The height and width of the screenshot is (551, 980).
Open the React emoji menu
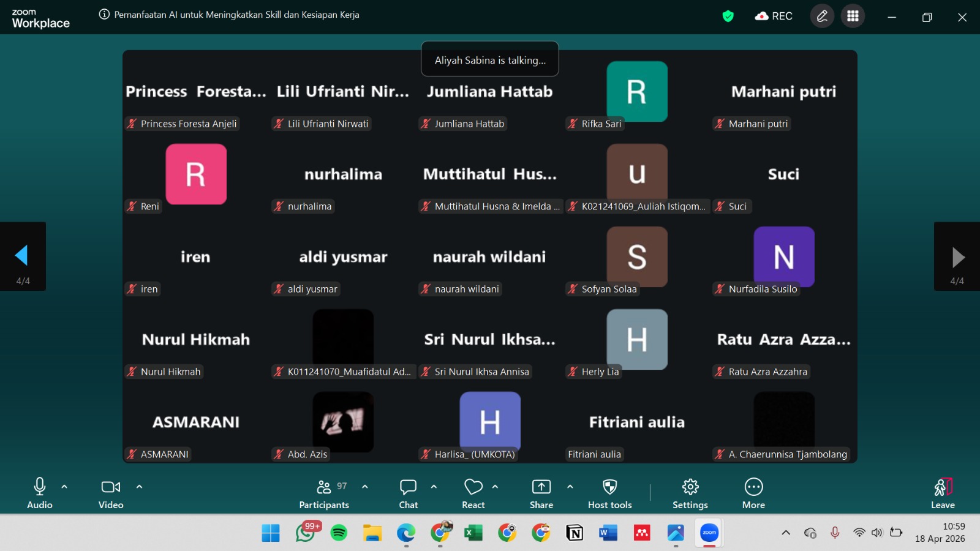[473, 493]
